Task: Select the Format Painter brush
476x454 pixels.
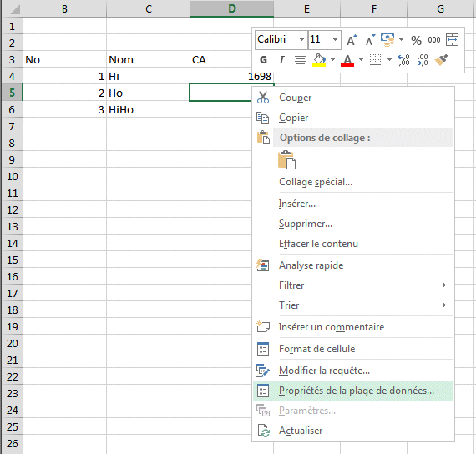Action: tap(441, 60)
